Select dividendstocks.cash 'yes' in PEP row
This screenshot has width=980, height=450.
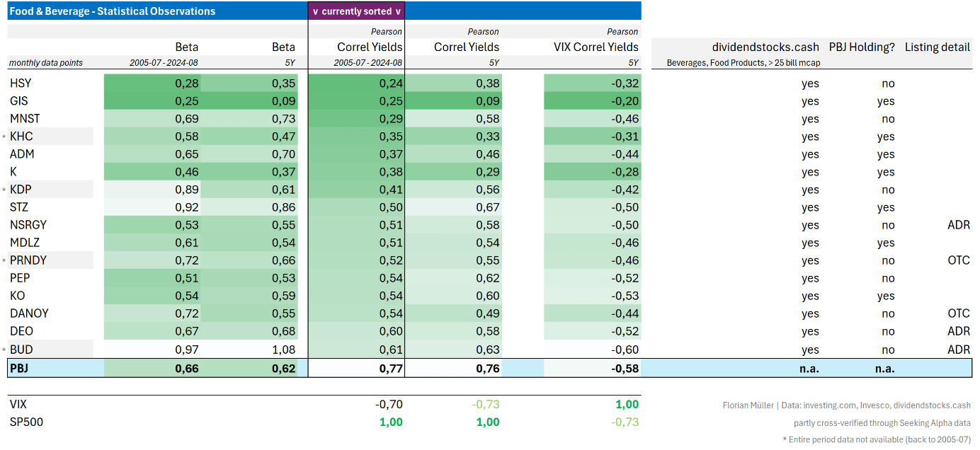[x=810, y=278]
